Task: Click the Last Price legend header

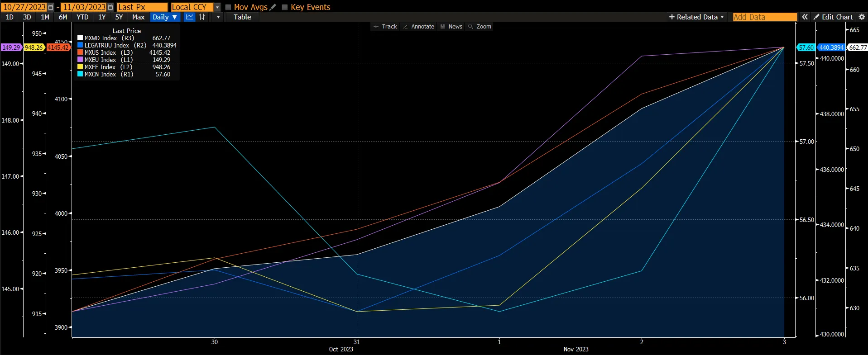Action: [x=127, y=31]
